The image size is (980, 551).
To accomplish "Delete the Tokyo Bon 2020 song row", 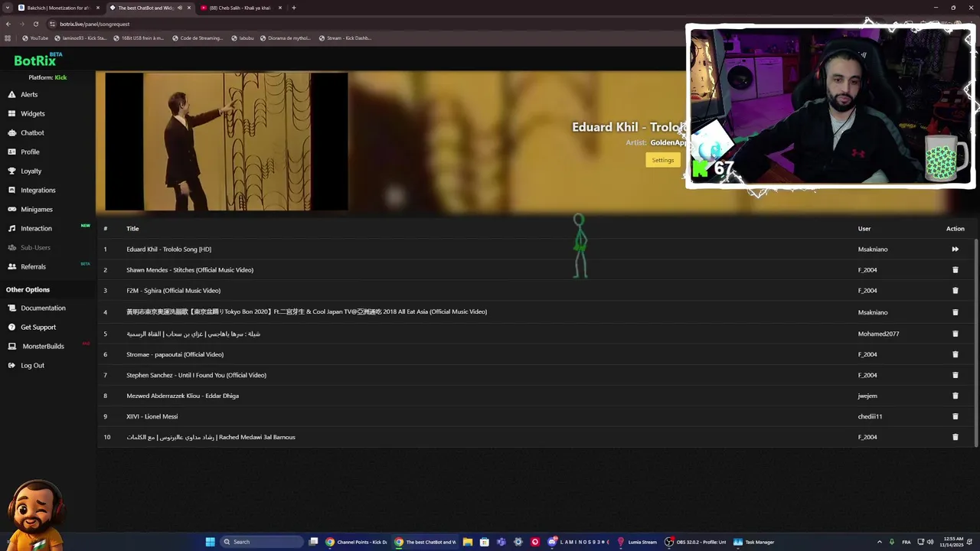I will (955, 312).
